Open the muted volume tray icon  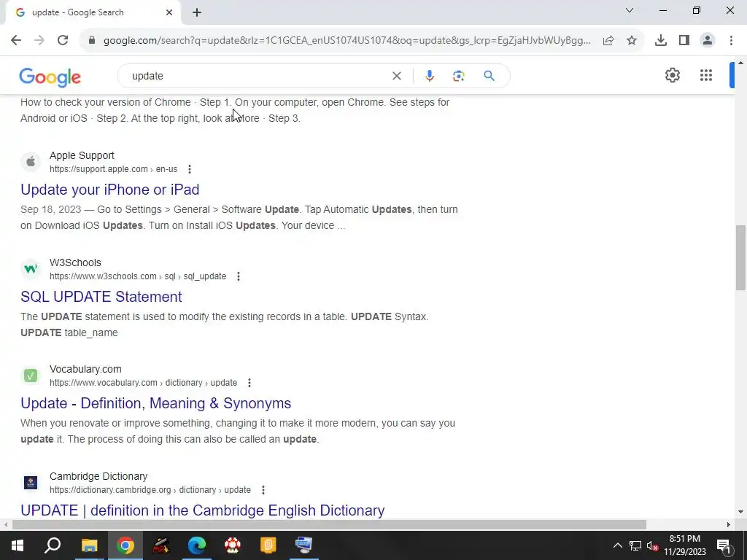[652, 545]
